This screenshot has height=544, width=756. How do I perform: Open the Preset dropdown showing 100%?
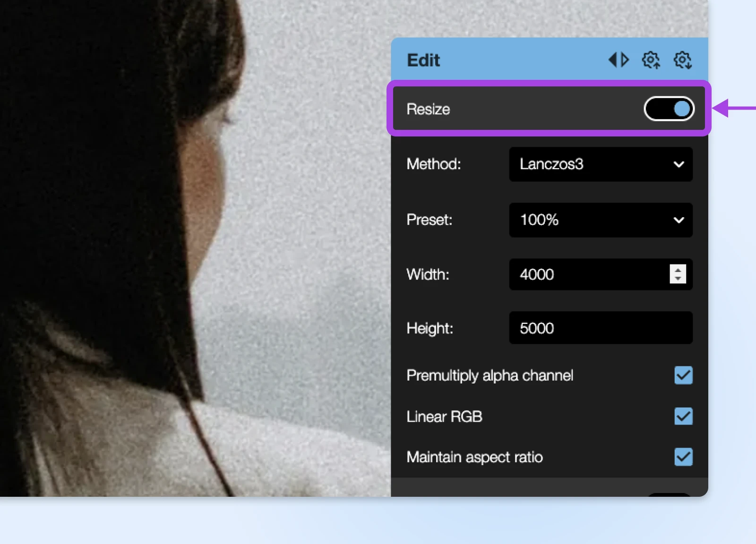pos(601,220)
